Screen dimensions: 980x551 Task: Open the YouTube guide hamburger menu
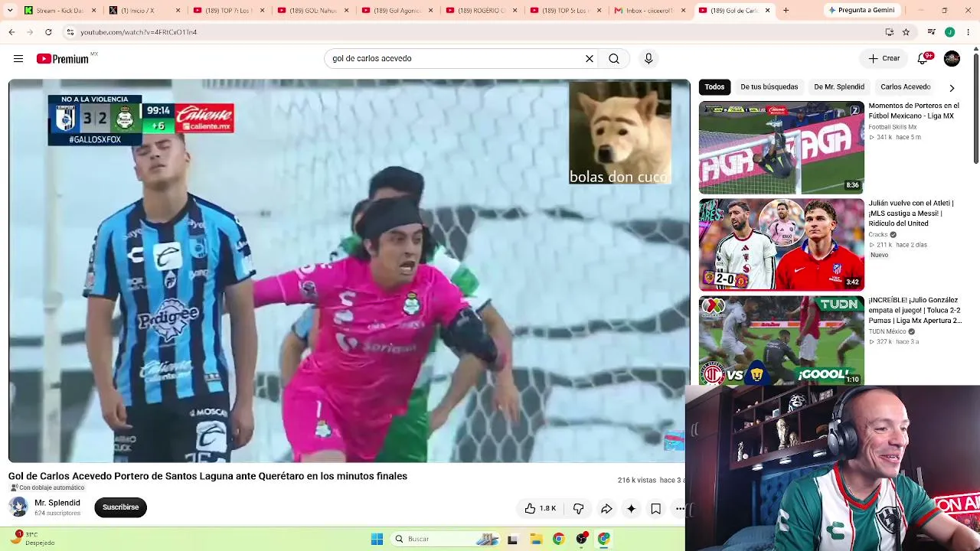[x=18, y=58]
